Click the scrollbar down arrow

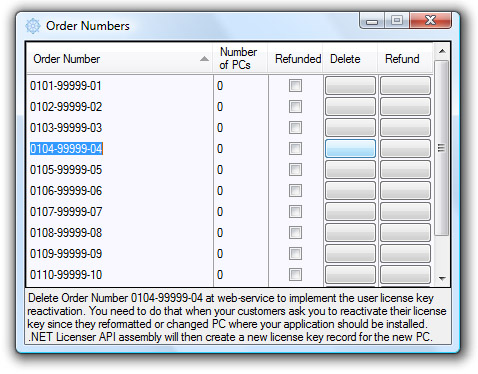point(442,278)
